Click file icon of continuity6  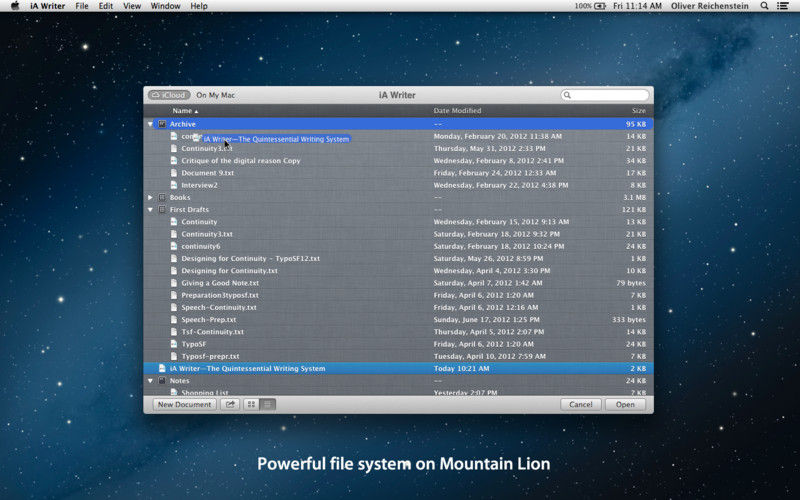pyautogui.click(x=173, y=246)
